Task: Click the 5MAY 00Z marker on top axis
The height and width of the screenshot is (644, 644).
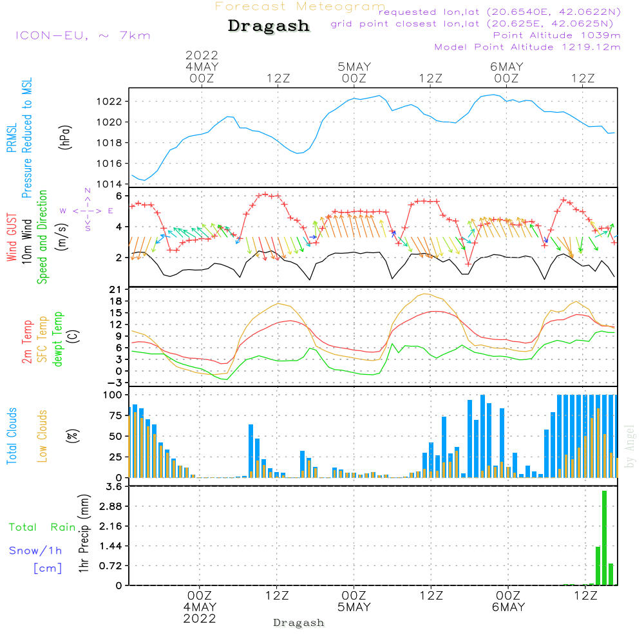Action: (354, 72)
